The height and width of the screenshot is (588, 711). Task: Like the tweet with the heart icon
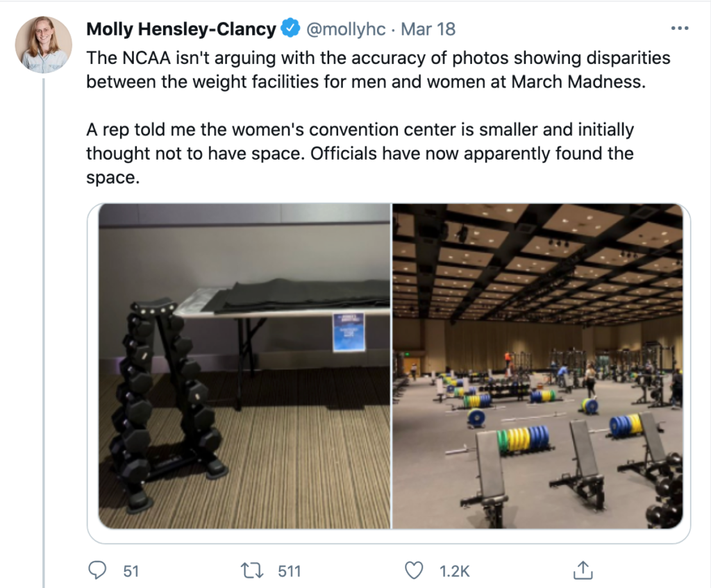(x=414, y=571)
